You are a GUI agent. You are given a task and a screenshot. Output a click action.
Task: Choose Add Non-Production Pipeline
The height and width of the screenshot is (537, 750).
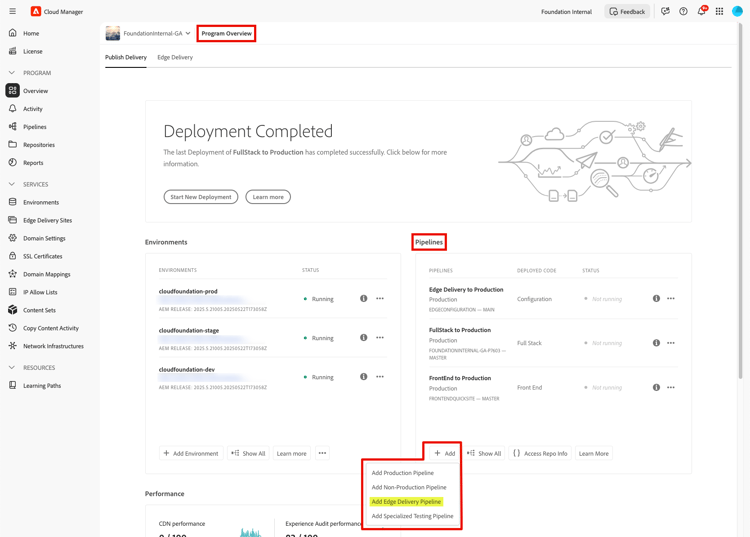409,487
